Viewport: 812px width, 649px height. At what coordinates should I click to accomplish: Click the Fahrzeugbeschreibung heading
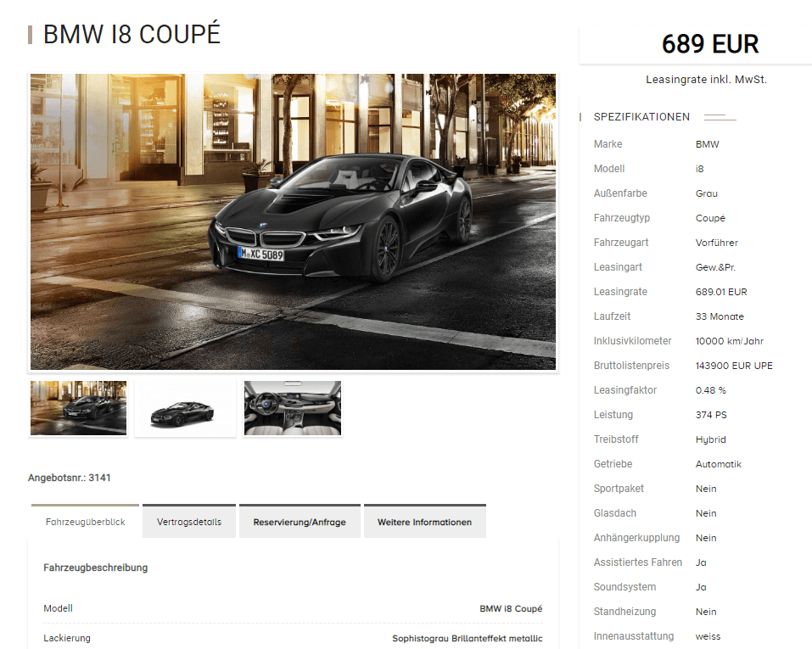coord(95,568)
